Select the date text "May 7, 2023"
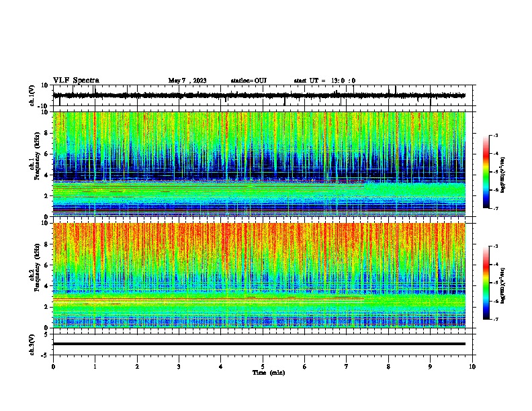532x411 pixels. point(187,81)
